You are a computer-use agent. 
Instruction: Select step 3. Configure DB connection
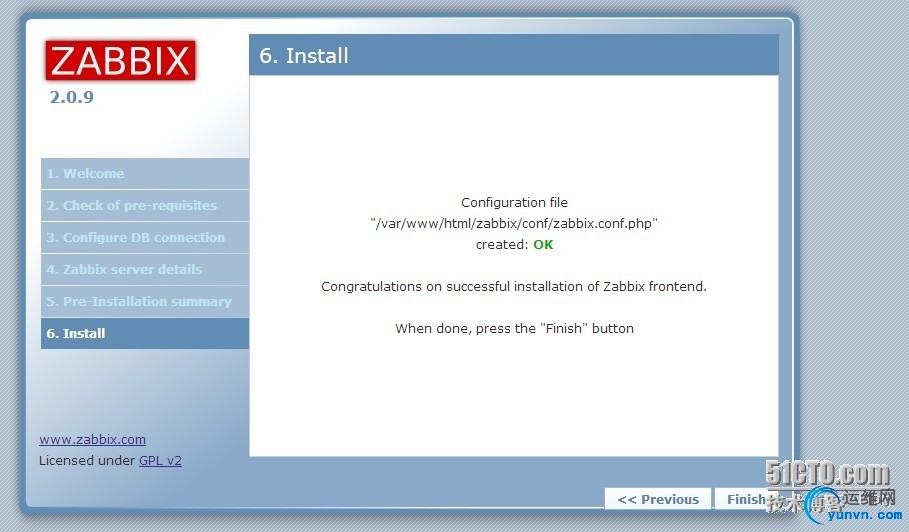[x=145, y=237]
